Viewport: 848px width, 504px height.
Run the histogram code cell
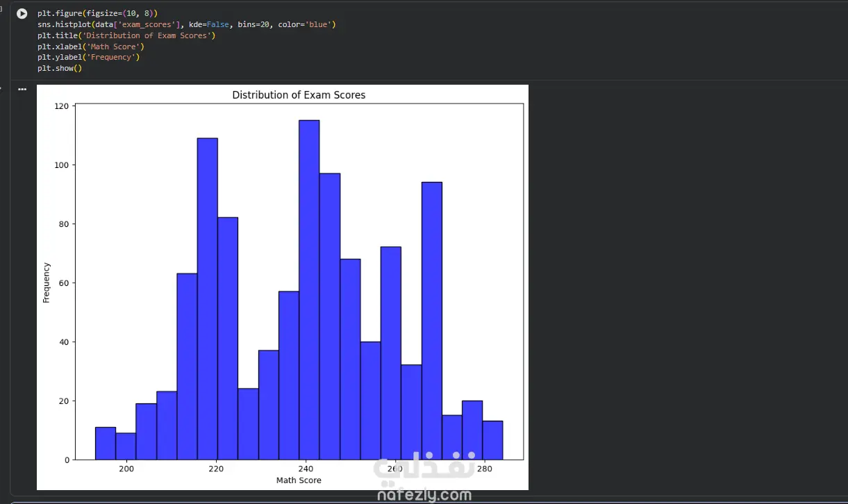22,14
